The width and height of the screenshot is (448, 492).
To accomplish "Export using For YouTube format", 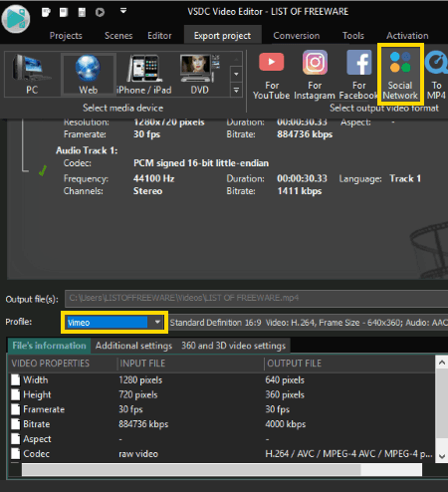I will (x=272, y=76).
